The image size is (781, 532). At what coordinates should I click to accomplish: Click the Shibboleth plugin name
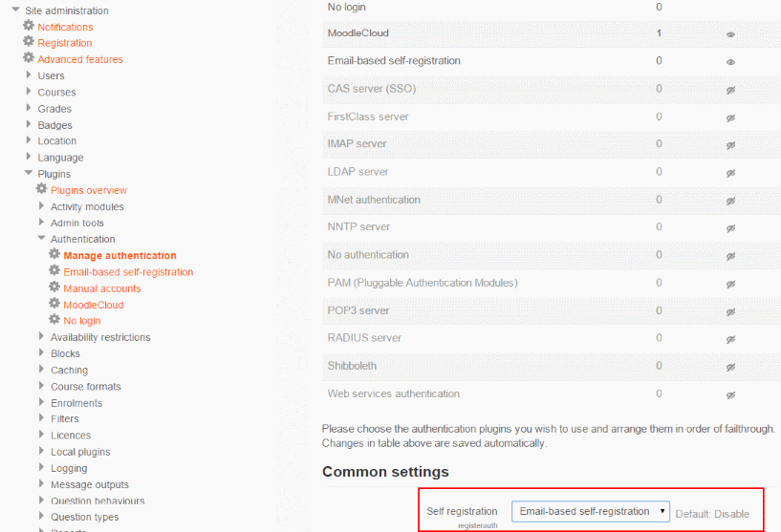(x=352, y=365)
